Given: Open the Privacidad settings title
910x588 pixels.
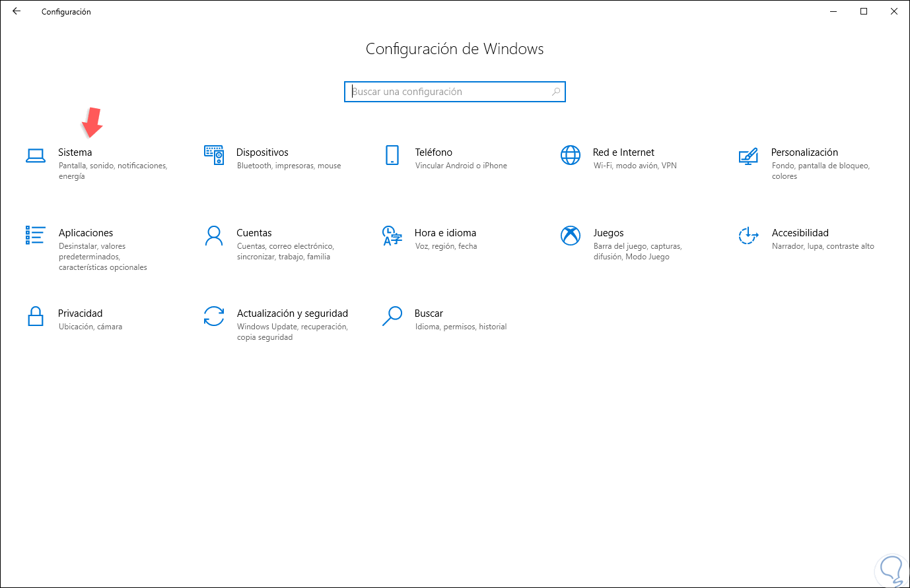Looking at the screenshot, I should point(81,313).
